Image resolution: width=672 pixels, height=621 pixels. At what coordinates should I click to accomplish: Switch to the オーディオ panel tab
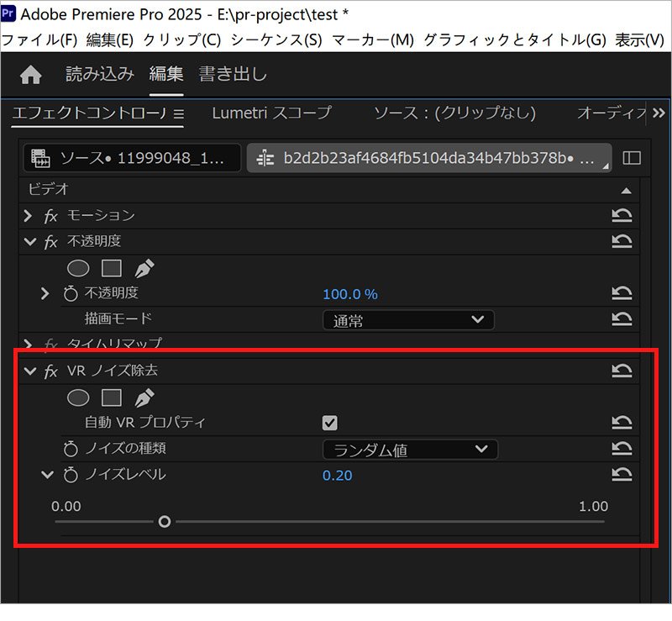point(612,113)
